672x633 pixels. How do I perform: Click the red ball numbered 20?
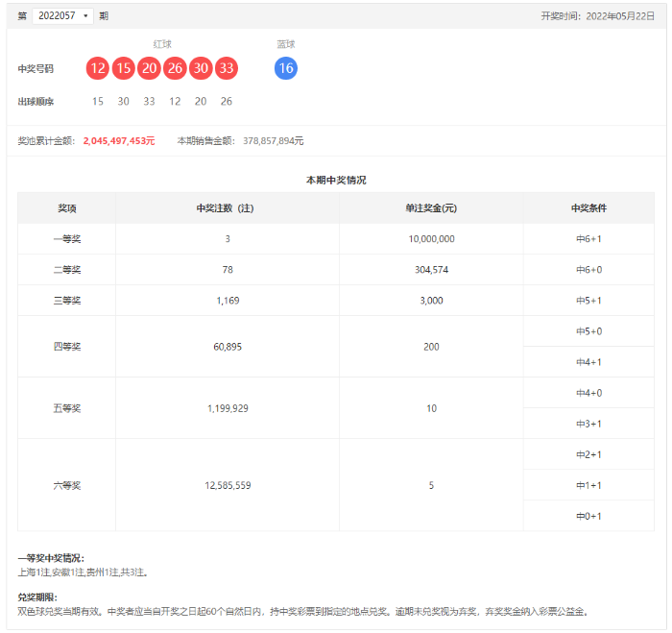(149, 68)
